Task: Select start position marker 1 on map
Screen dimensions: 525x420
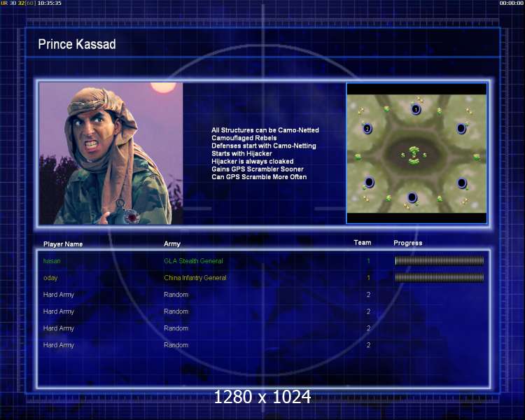Action: pos(416,109)
